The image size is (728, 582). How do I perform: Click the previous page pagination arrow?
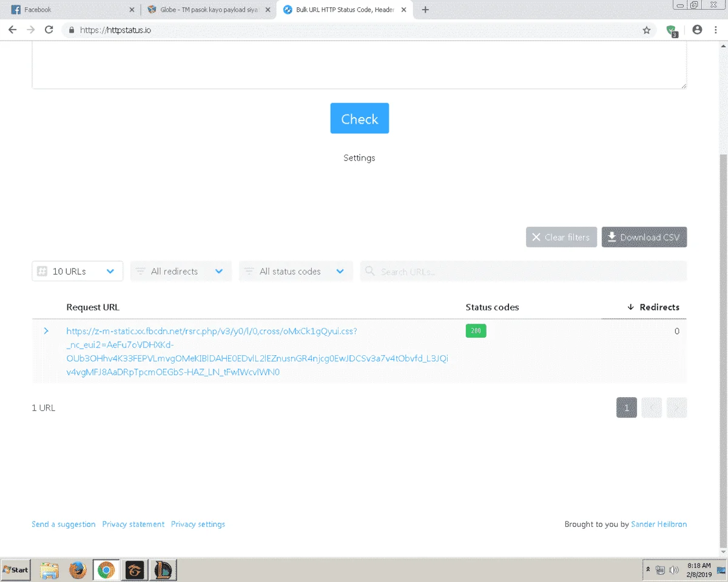(652, 407)
